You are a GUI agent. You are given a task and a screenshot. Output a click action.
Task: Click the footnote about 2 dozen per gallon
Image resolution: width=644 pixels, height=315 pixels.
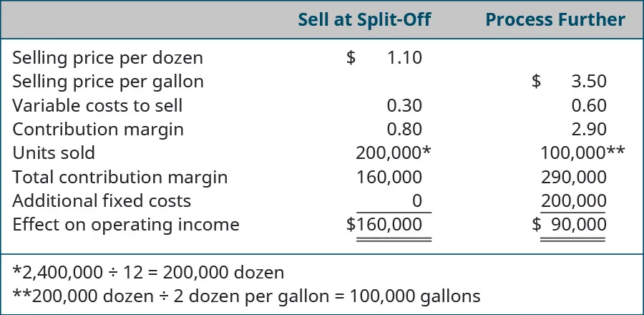point(247,296)
